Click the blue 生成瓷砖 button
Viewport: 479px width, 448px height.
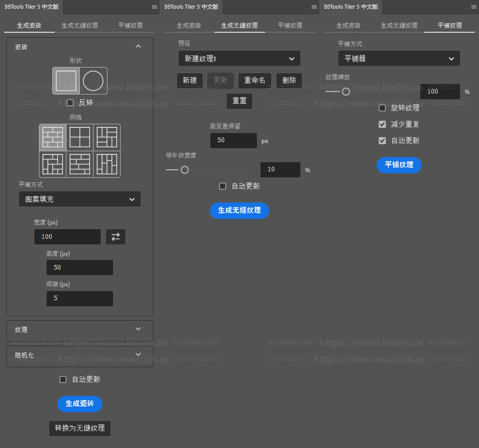coord(80,404)
